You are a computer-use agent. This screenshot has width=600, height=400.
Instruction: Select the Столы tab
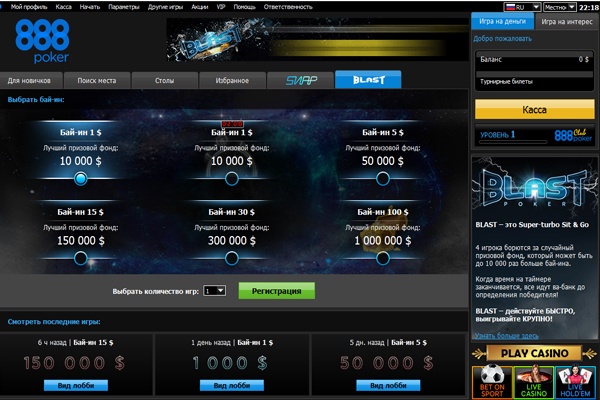(x=165, y=81)
